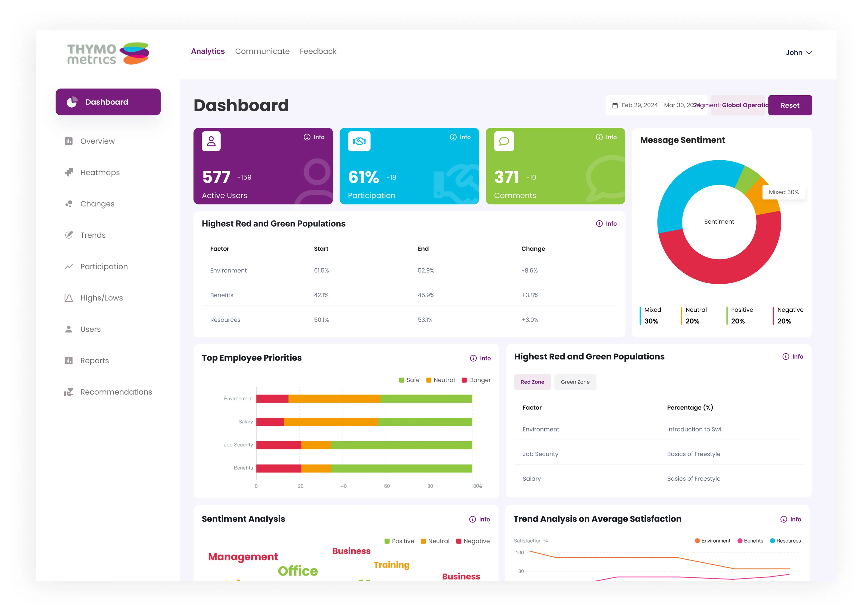Click the Reset button

pos(789,105)
